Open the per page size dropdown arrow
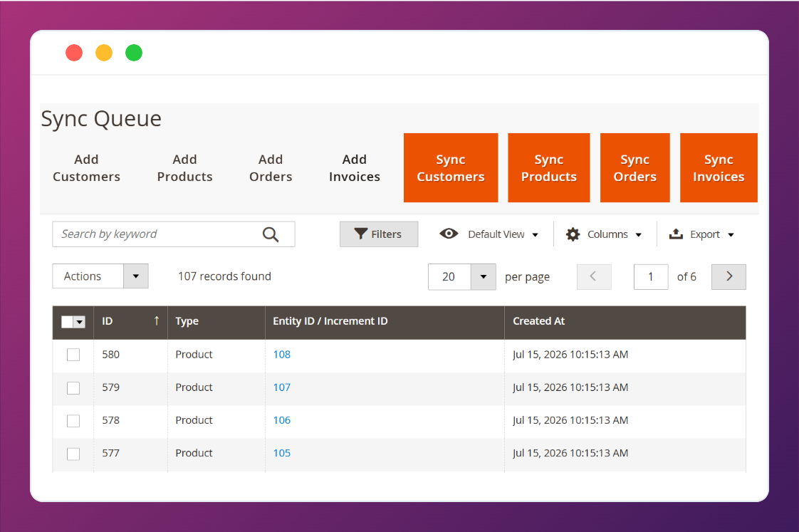 (x=483, y=277)
